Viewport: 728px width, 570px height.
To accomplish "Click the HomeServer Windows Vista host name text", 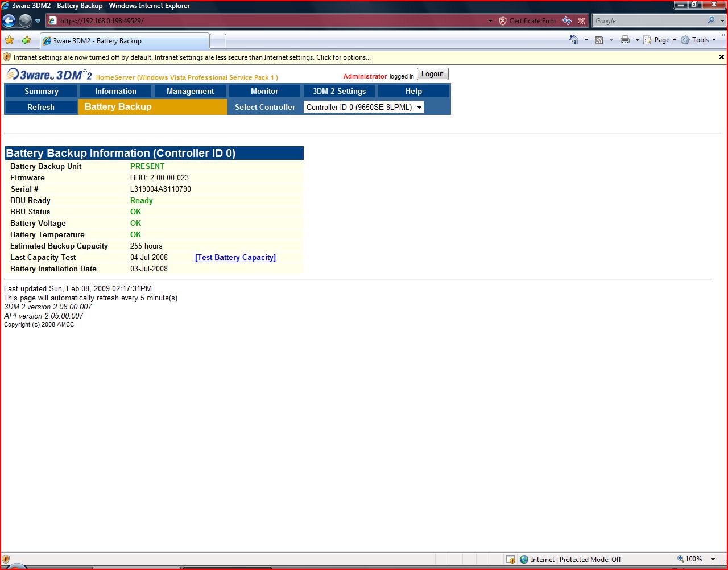I will point(187,77).
